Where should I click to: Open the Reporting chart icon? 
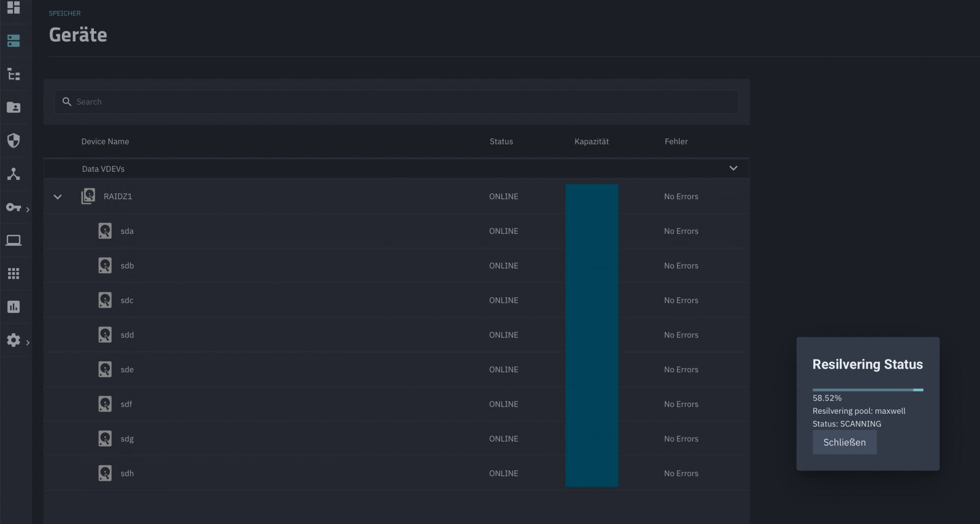pyautogui.click(x=14, y=307)
